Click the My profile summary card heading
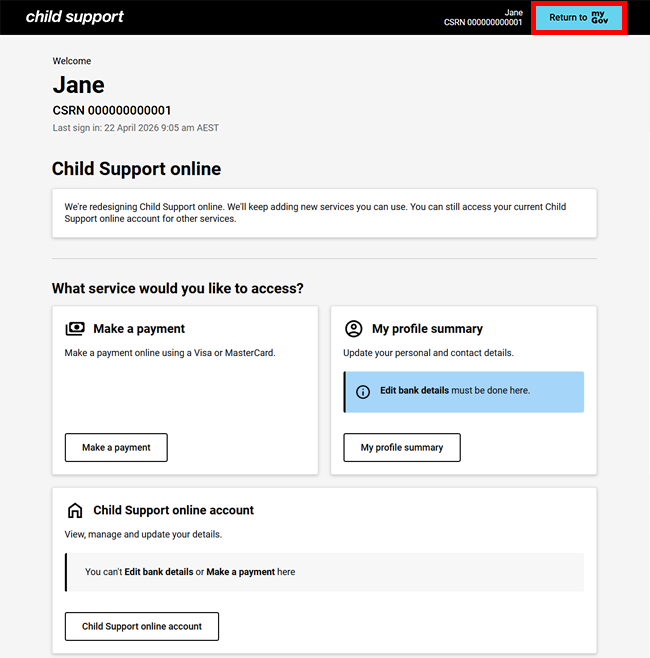Screen dimensions: 650x658 [427, 328]
